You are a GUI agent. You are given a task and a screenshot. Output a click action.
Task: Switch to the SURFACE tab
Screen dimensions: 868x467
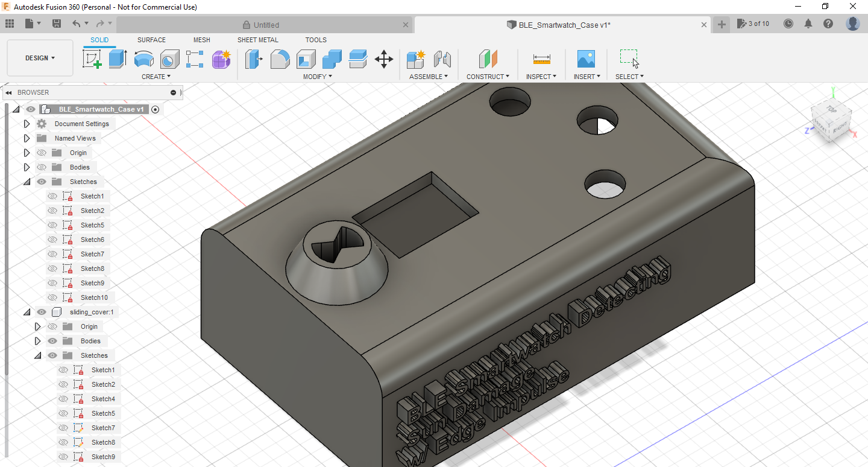(151, 39)
